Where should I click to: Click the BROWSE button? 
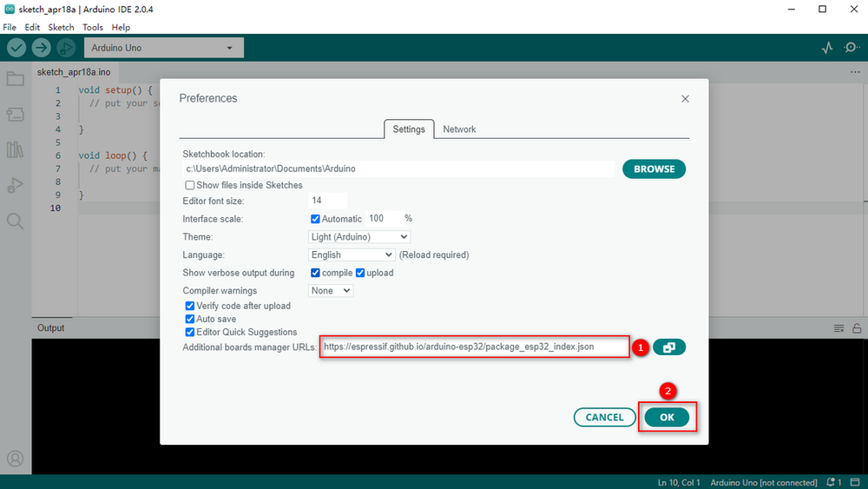[x=654, y=169]
